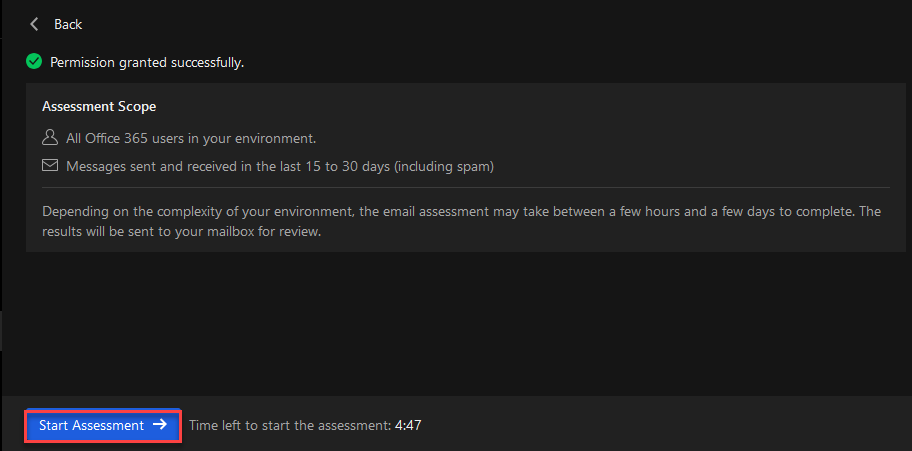Click the divider line inside the scope panel
Screen dimensions: 912x451
pyautogui.click(x=466, y=187)
